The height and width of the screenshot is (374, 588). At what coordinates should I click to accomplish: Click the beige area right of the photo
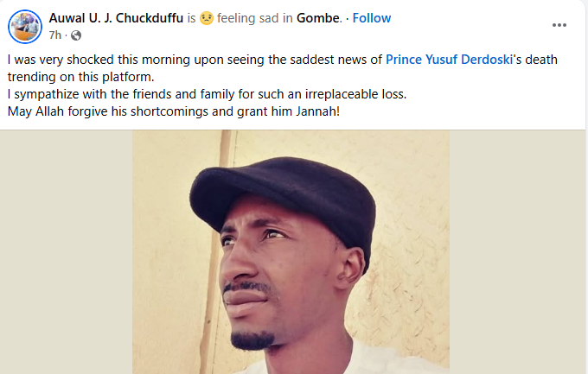[517, 259]
